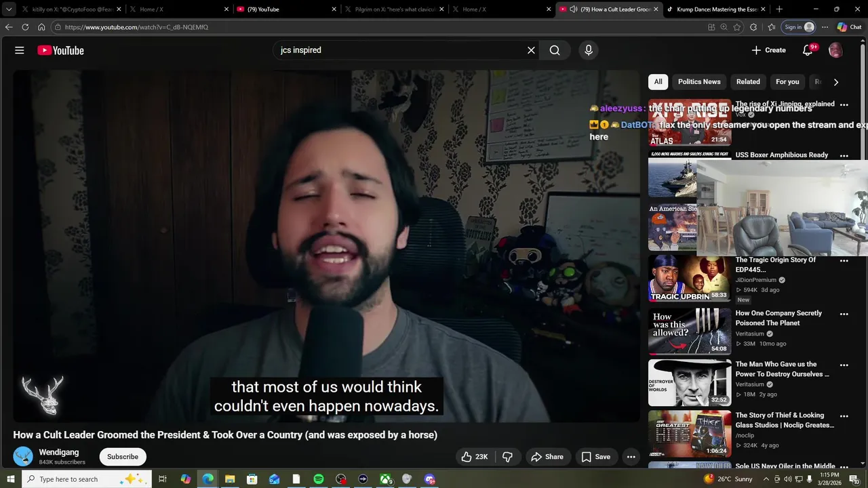Subscribe to the Wendigang channel
Viewport: 868px width, 488px height.
pyautogui.click(x=123, y=457)
